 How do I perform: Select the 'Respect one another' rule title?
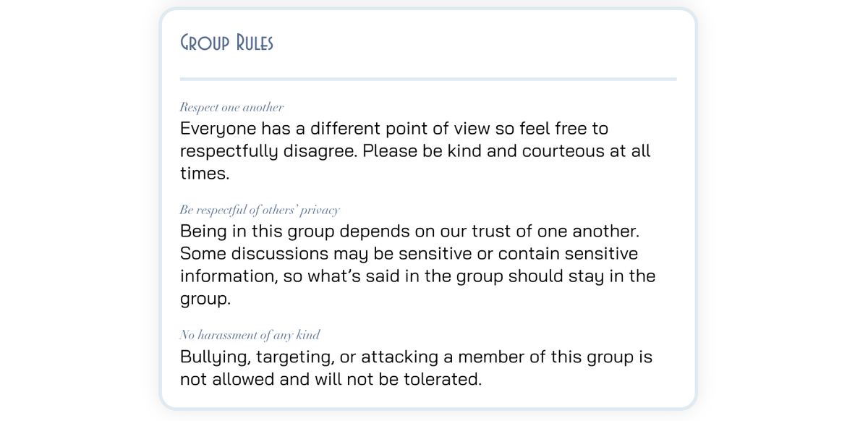tap(231, 107)
